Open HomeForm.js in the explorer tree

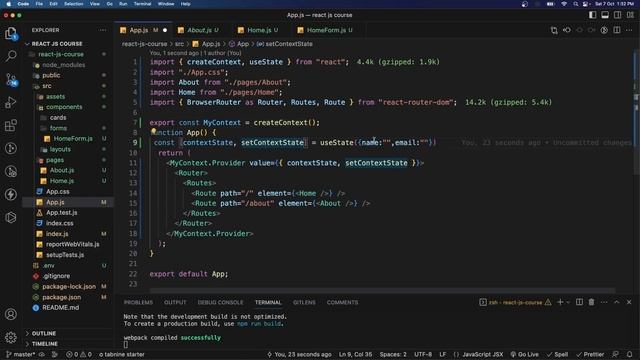click(x=73, y=139)
